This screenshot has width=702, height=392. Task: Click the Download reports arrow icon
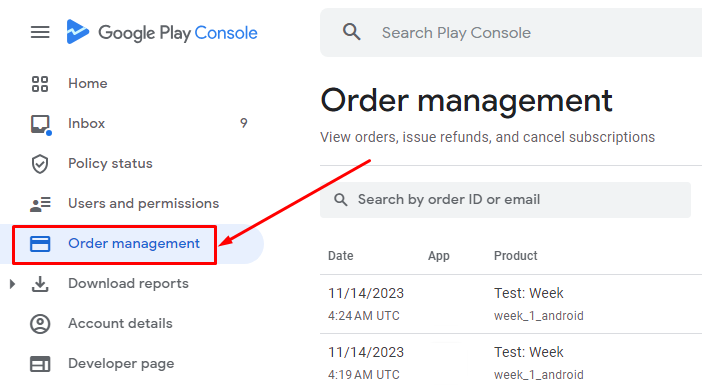click(40, 284)
